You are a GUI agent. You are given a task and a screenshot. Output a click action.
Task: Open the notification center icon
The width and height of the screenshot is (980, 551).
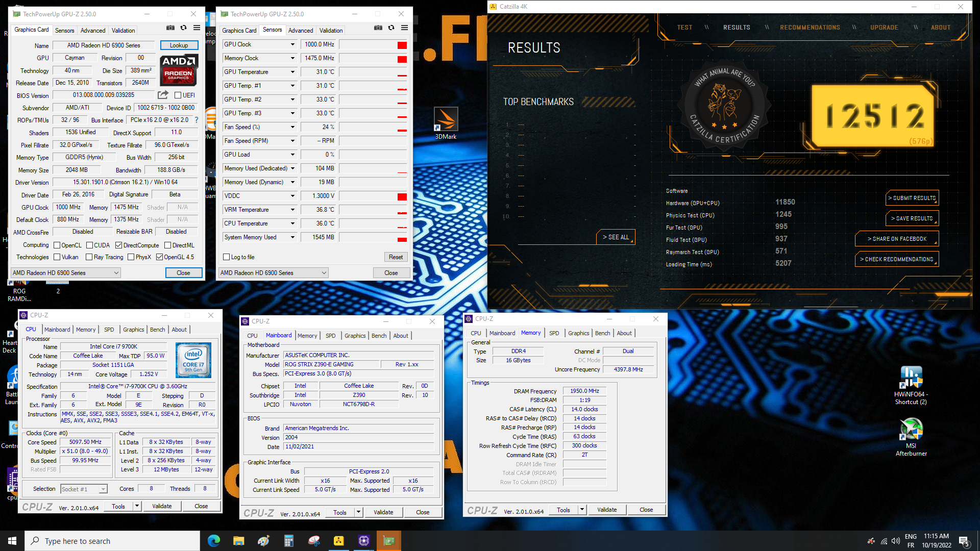click(x=964, y=541)
